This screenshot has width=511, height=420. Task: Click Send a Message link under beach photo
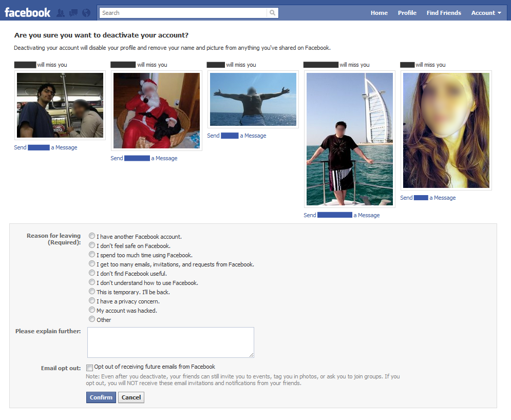tap(236, 136)
